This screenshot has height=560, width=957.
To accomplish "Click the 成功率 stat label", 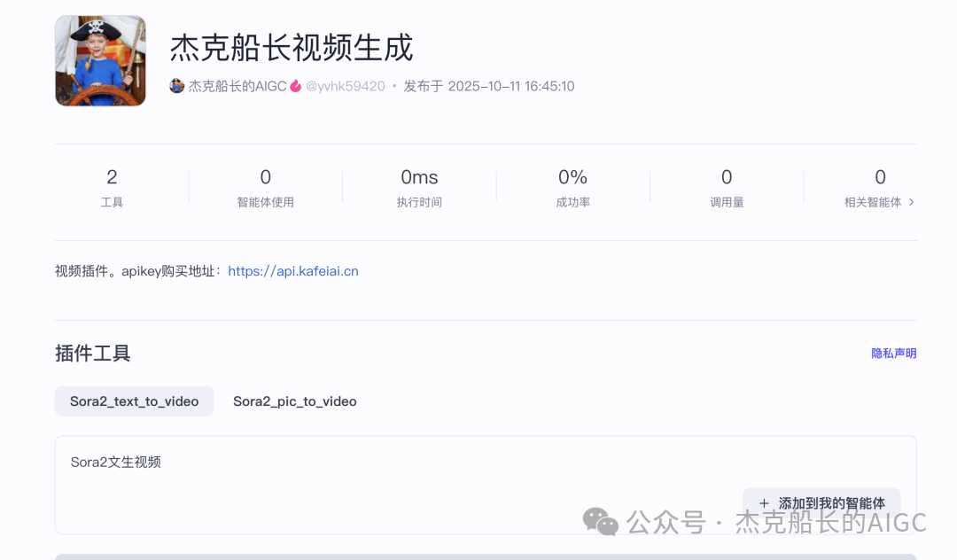I will (572, 202).
